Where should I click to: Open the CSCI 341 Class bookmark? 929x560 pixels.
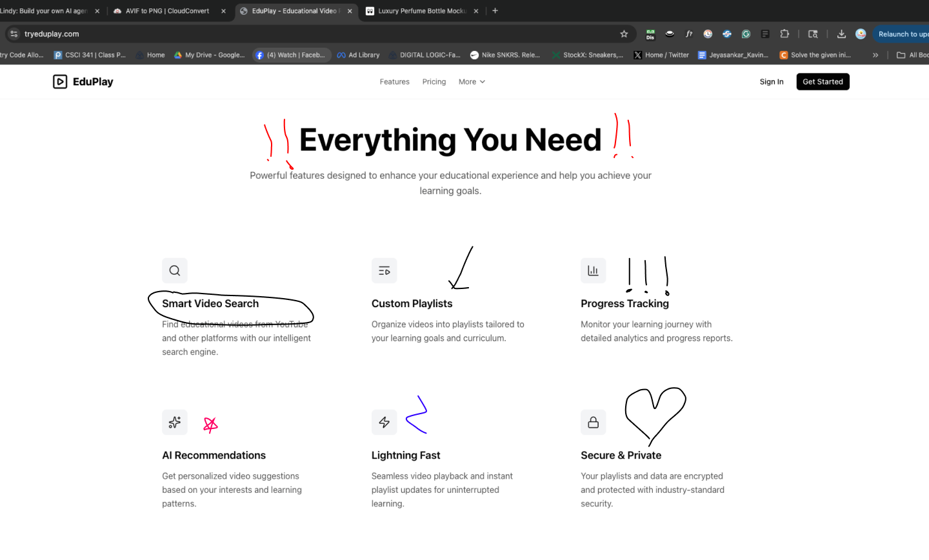tap(90, 55)
